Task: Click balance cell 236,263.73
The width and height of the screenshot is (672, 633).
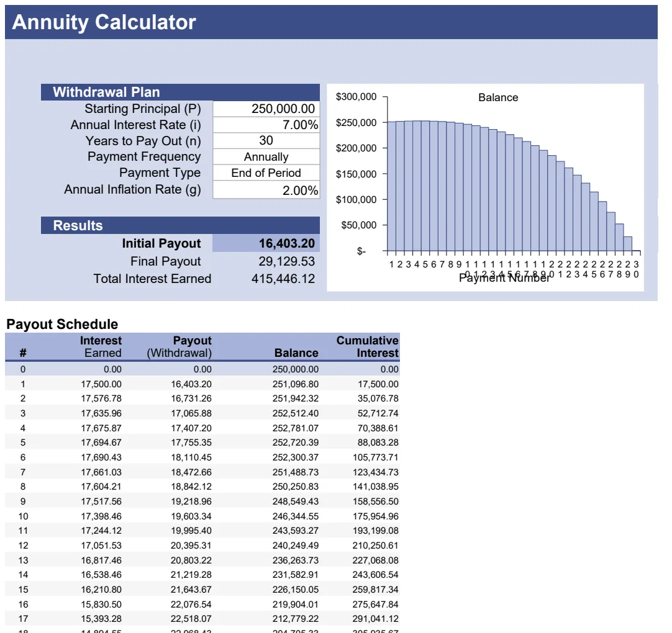Action: (295, 560)
